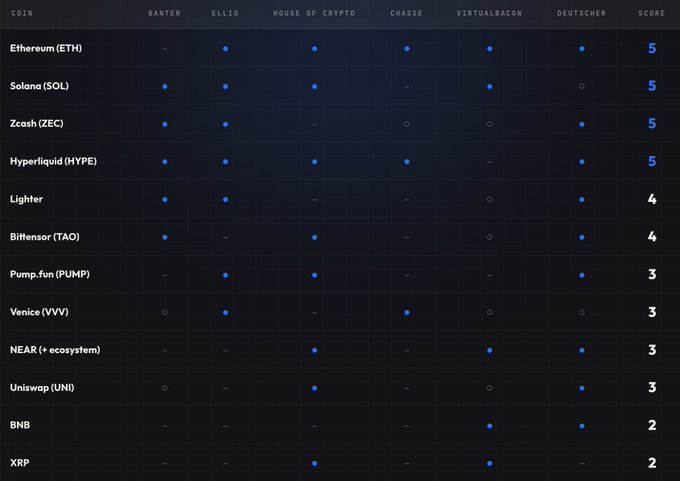Click Pump.fun's blue dot under Ellio

pos(226,275)
